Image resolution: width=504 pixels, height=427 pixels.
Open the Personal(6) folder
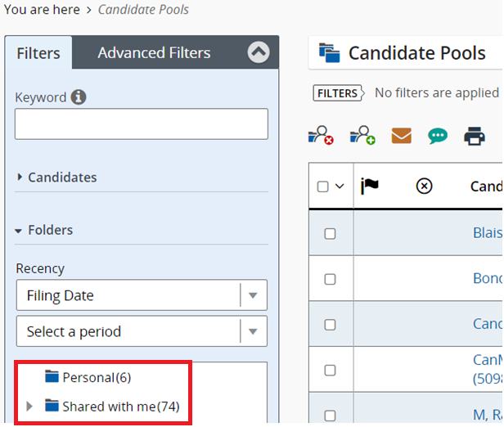click(96, 377)
